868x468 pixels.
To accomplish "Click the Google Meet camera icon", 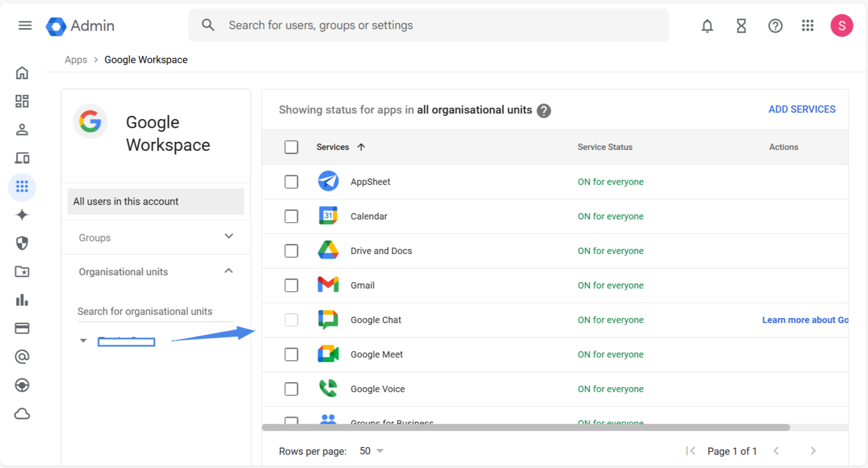I will (328, 354).
